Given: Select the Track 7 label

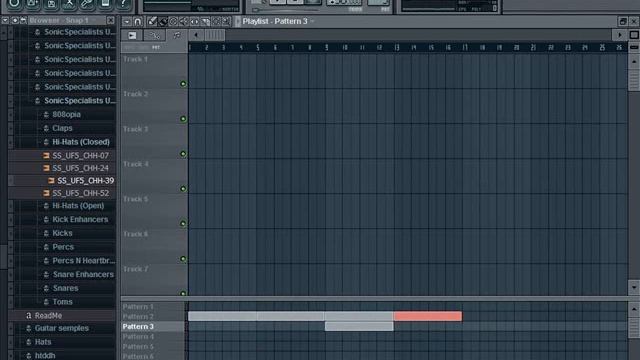Looking at the screenshot, I should click(x=136, y=269).
